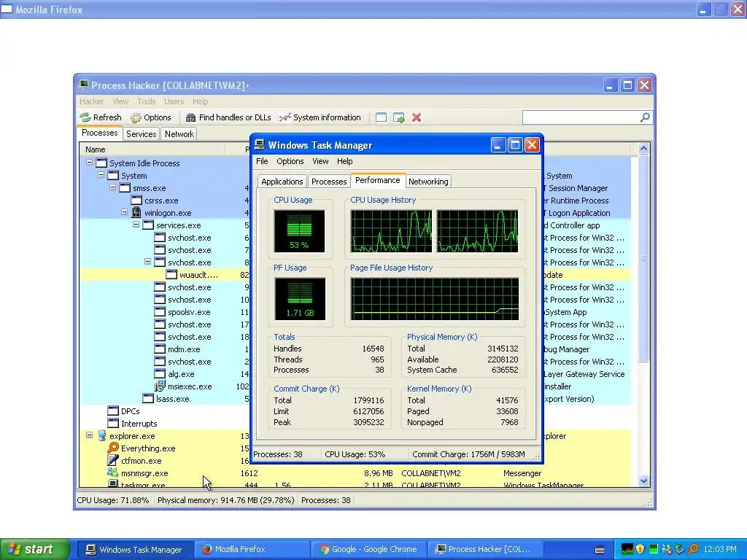Viewport: 747px width, 560px height.
Task: Click the process list vertical scrollbar thumb
Action: 643,258
